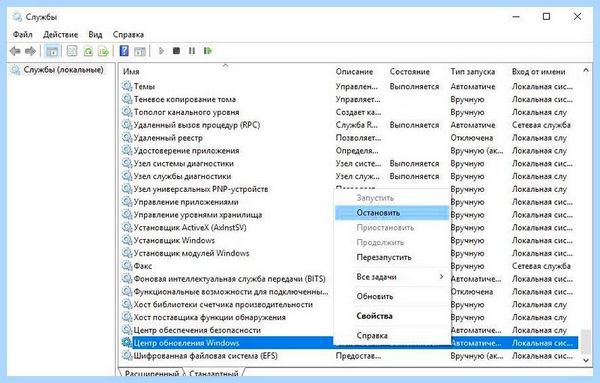Click the scroll down arrow of services list
600x383 pixels.
(x=585, y=360)
